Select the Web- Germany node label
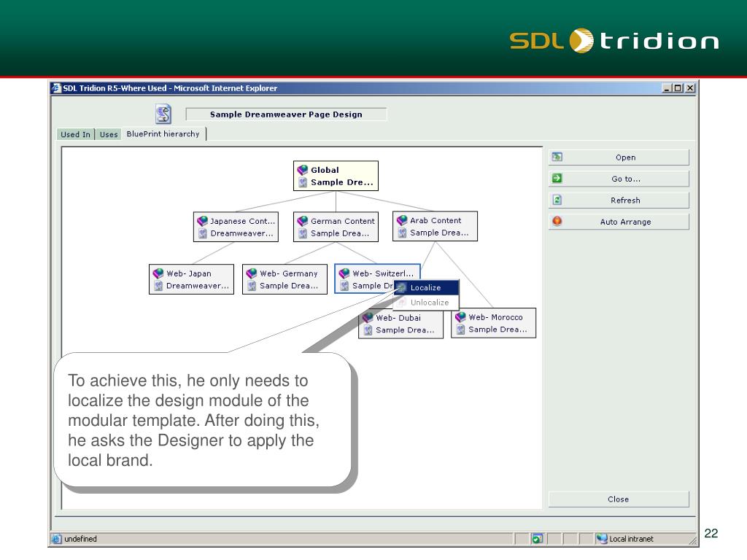Viewport: 747px width, 560px height. point(289,273)
